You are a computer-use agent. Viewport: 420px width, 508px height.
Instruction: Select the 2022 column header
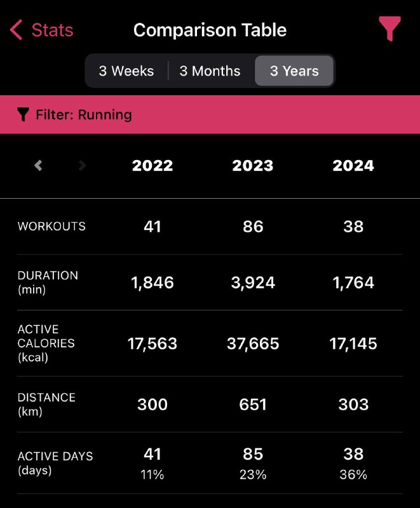[152, 166]
